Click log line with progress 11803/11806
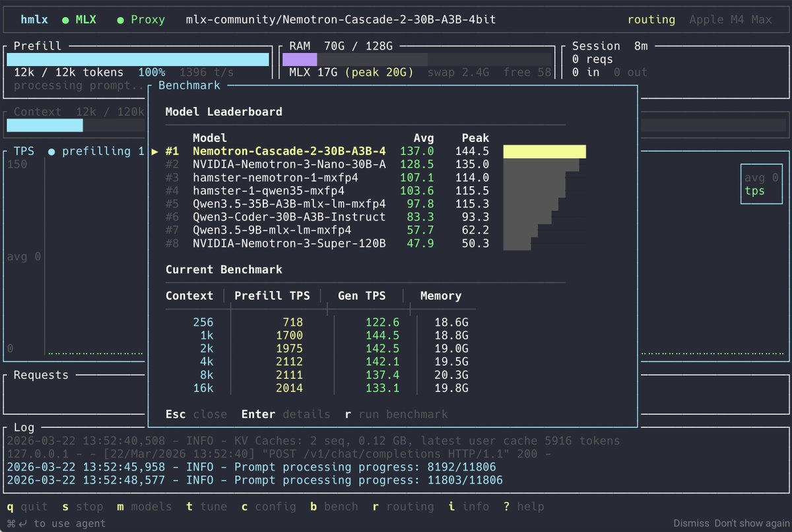 click(255, 481)
